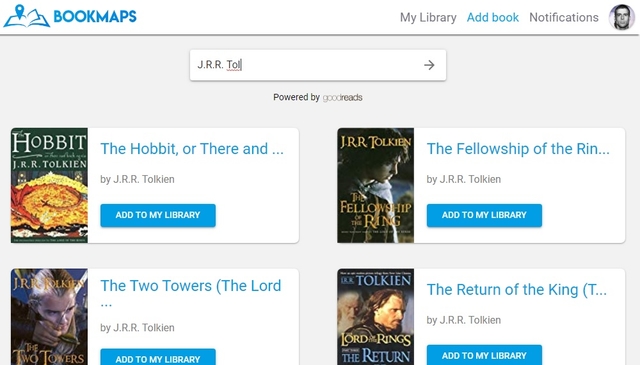This screenshot has width=640, height=365.
Task: Submit search with the arrow icon
Action: coord(429,65)
